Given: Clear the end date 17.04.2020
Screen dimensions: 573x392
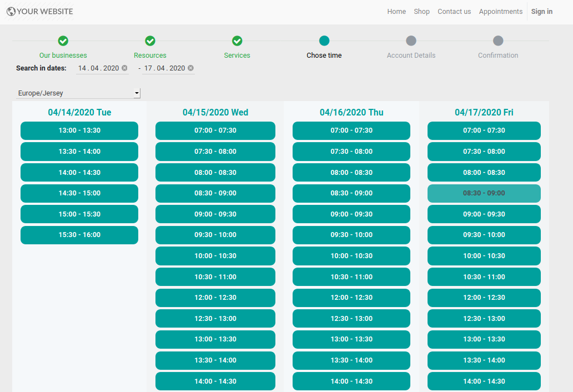Looking at the screenshot, I should (x=191, y=68).
